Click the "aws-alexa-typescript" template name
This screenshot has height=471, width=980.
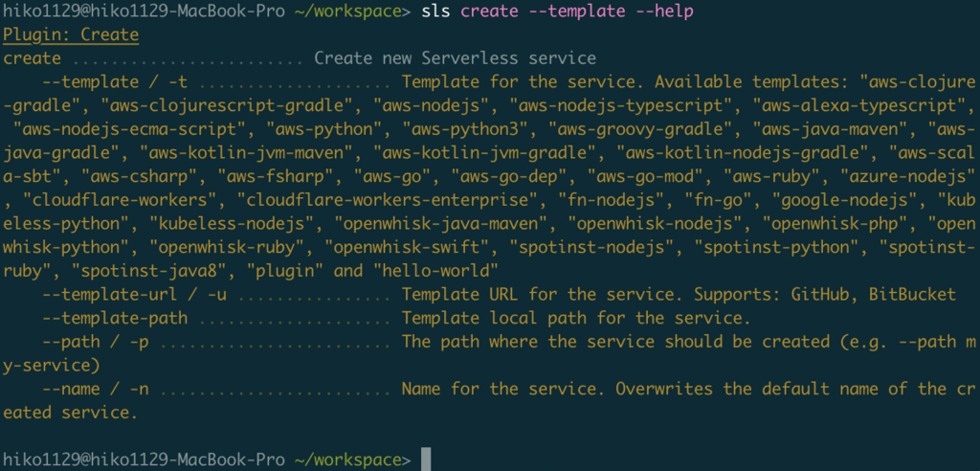[x=858, y=105]
